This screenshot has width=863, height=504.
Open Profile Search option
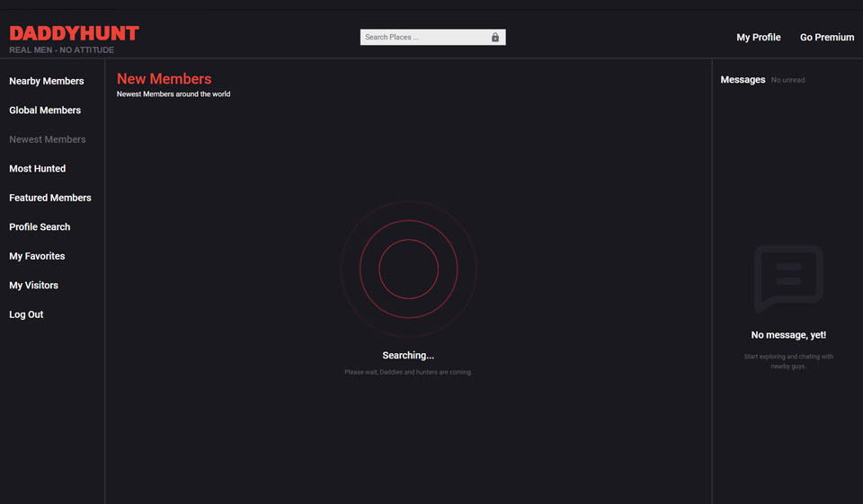click(x=40, y=227)
